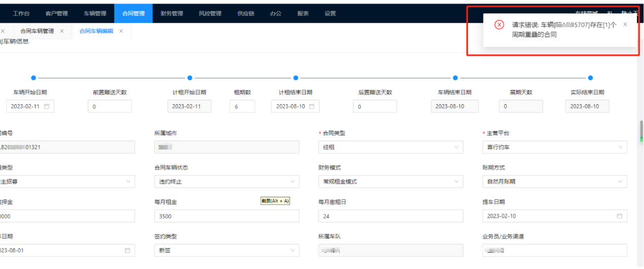
Task: Edit the 后置赠送天数 field
Action: click(x=375, y=106)
